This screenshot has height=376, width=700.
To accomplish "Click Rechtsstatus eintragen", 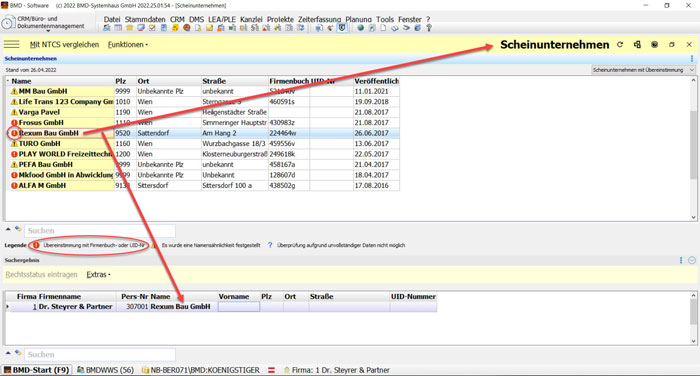I will point(42,275).
